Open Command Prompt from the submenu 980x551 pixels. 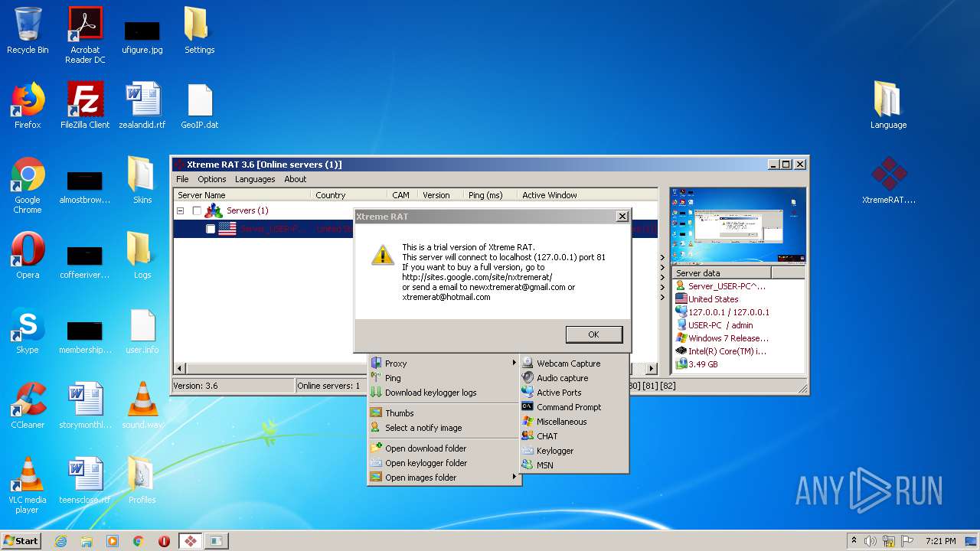(x=574, y=407)
